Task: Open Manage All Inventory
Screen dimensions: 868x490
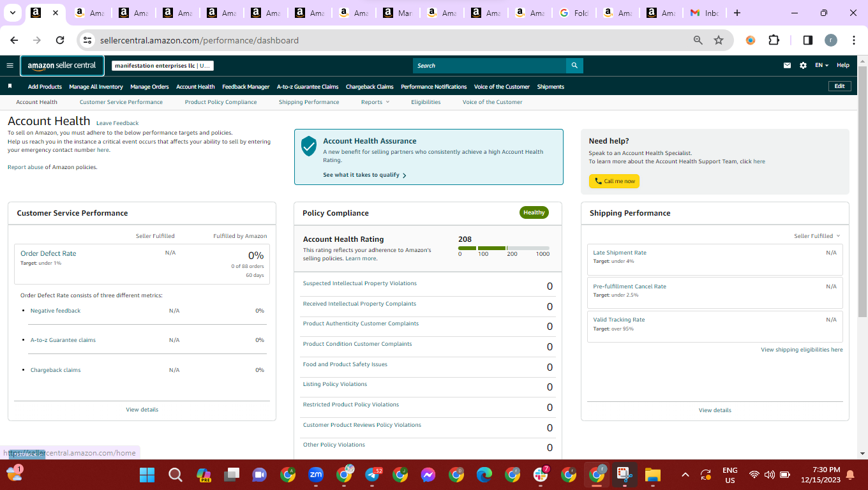Action: [96, 87]
